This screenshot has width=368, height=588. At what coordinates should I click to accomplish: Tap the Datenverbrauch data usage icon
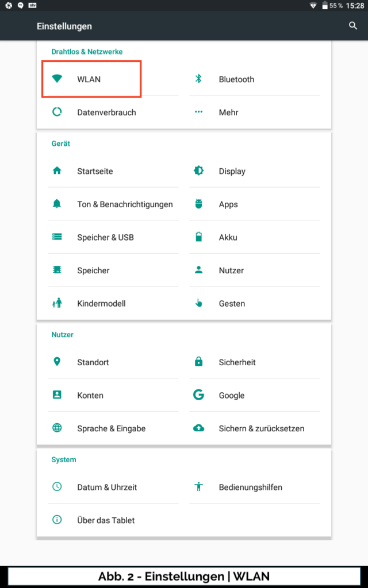click(56, 112)
